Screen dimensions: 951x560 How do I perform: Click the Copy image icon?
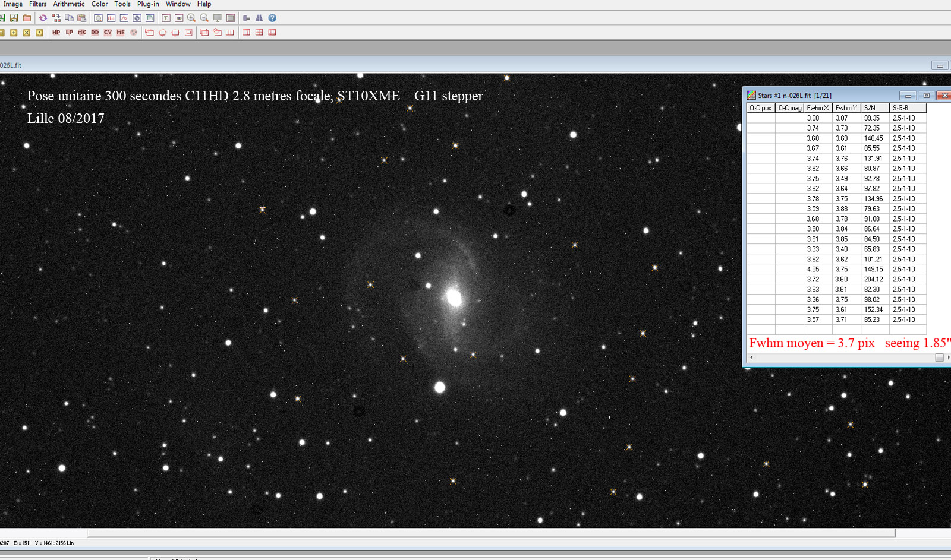69,18
